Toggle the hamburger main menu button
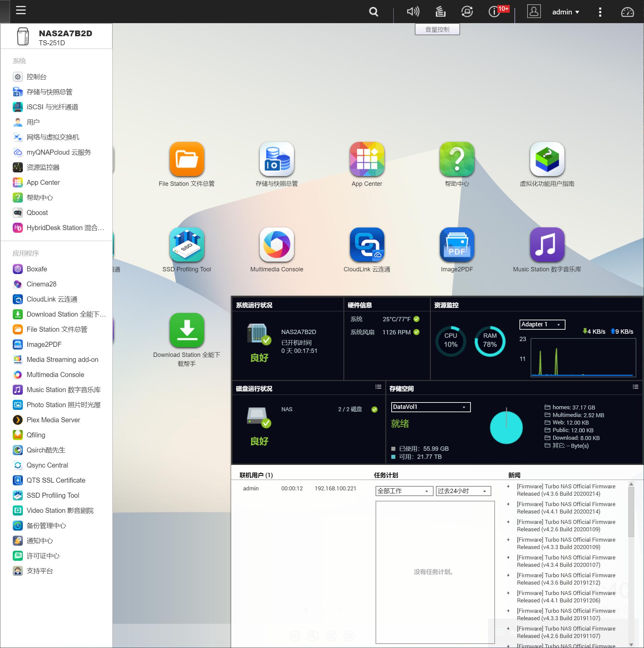This screenshot has width=644, height=648. click(21, 10)
